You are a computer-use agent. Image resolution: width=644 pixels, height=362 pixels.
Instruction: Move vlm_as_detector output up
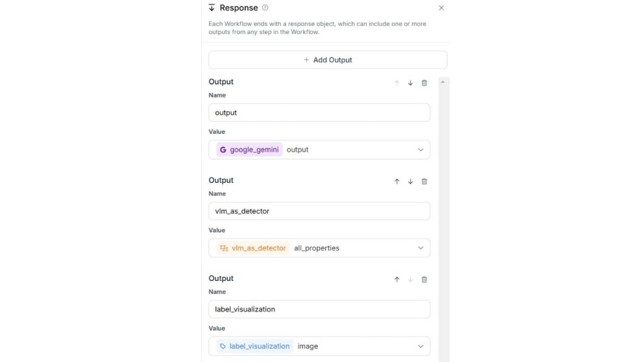pyautogui.click(x=397, y=181)
